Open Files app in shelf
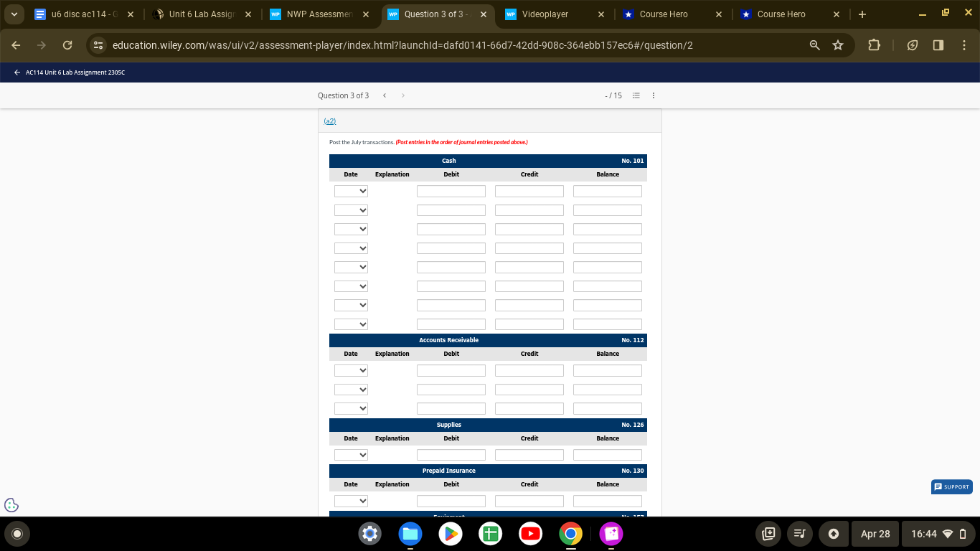The width and height of the screenshot is (980, 551). [410, 534]
